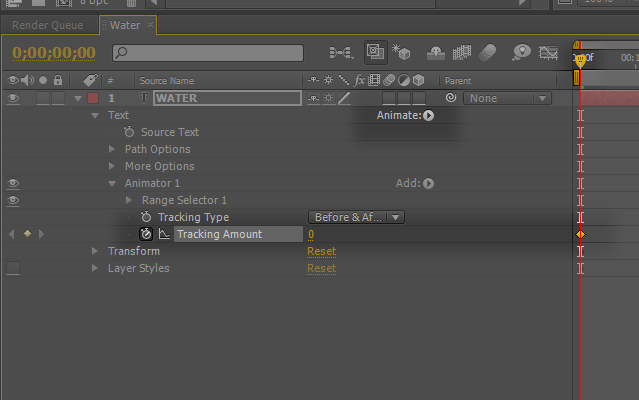Hide the WATER layer using eye toggle
This screenshot has height=400, width=639.
13,98
